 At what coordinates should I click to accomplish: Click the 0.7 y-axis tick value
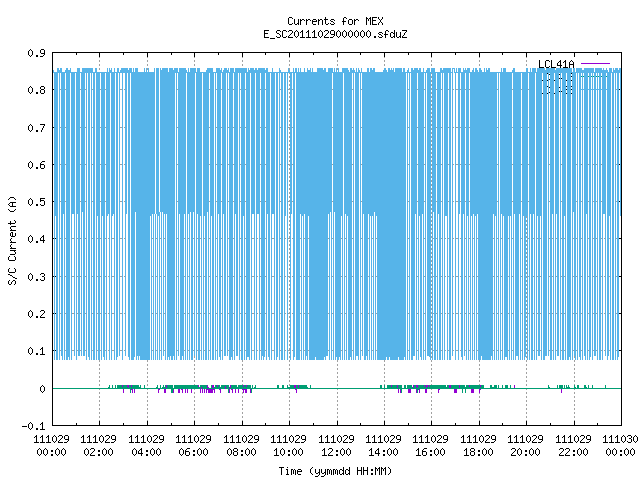point(36,128)
